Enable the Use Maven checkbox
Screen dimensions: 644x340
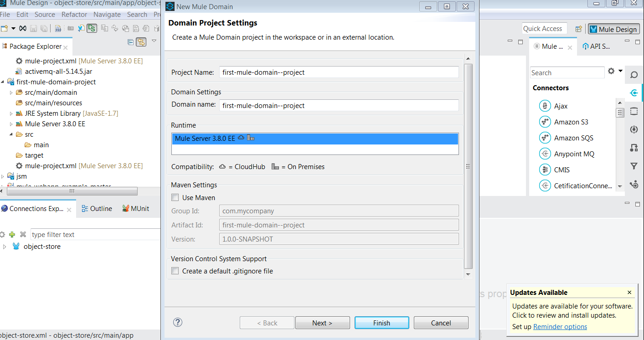tap(175, 198)
